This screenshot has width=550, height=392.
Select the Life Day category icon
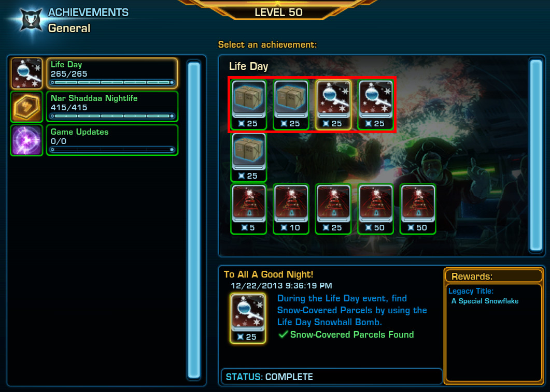pos(26,73)
